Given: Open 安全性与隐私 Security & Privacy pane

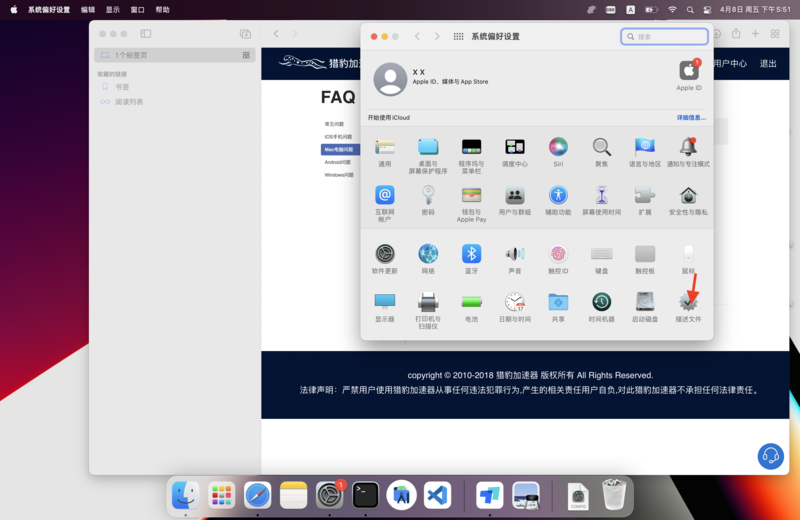Looking at the screenshot, I should coord(688,196).
